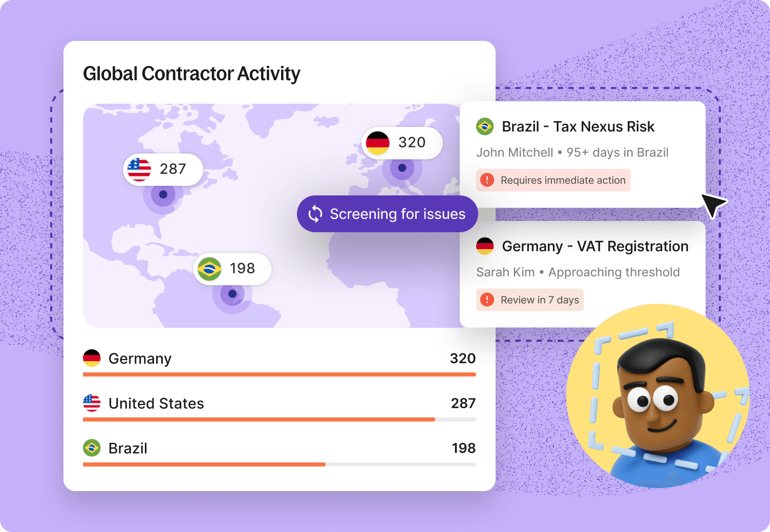Click the refresh icon in Screening pill

coord(315,214)
